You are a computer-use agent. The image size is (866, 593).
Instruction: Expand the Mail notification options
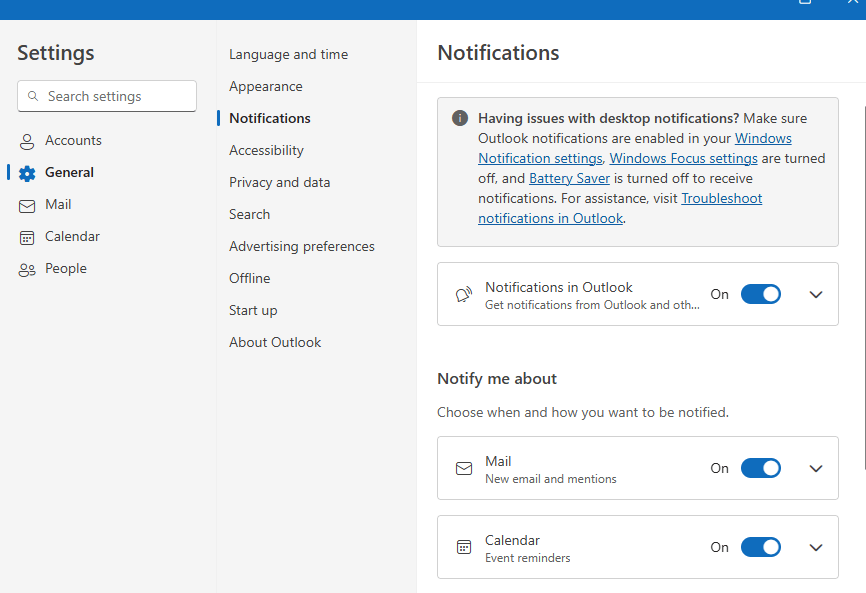pyautogui.click(x=816, y=468)
